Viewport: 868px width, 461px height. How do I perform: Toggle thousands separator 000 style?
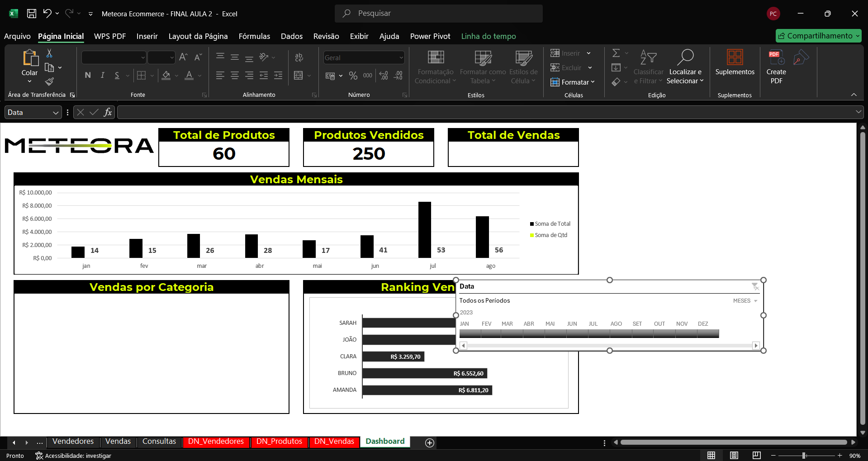coord(368,76)
